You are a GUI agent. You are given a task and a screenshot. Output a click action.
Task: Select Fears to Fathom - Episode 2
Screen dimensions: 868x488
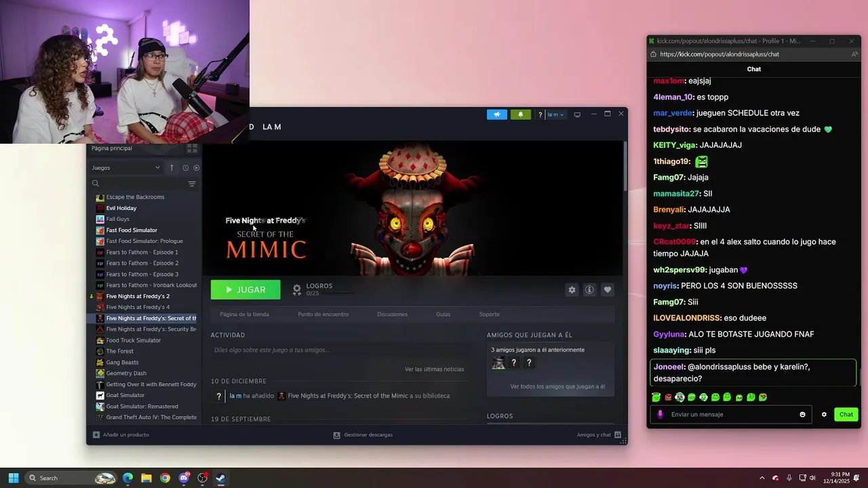144,263
